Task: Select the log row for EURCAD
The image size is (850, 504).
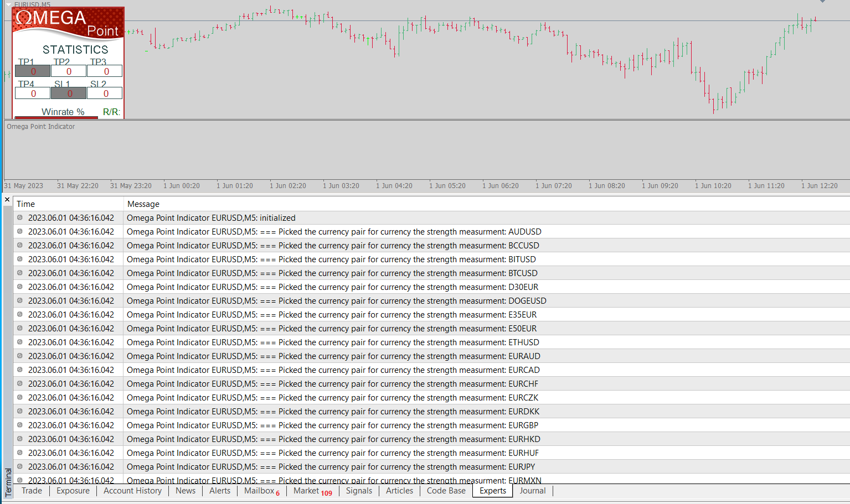Action: pos(432,370)
